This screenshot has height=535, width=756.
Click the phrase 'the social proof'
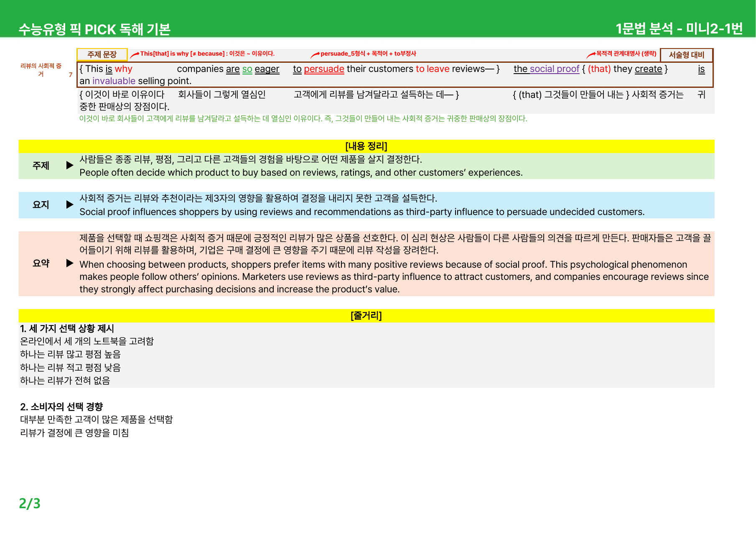click(546, 69)
